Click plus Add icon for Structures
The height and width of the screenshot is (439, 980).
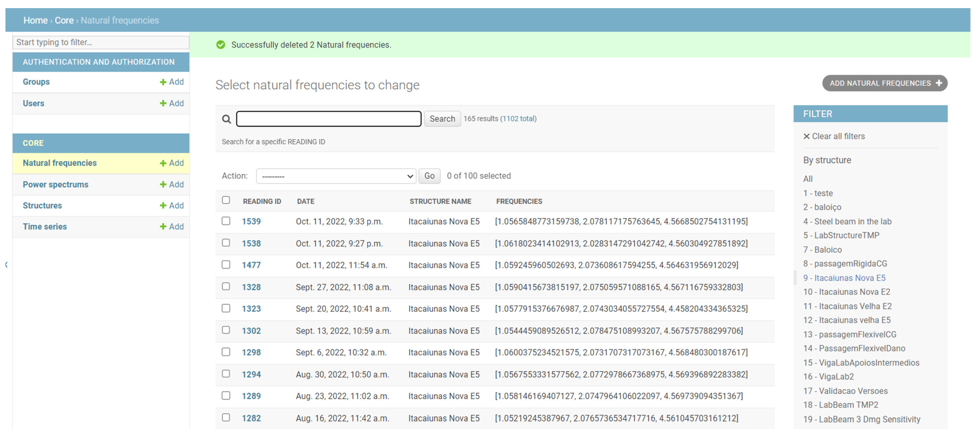163,206
